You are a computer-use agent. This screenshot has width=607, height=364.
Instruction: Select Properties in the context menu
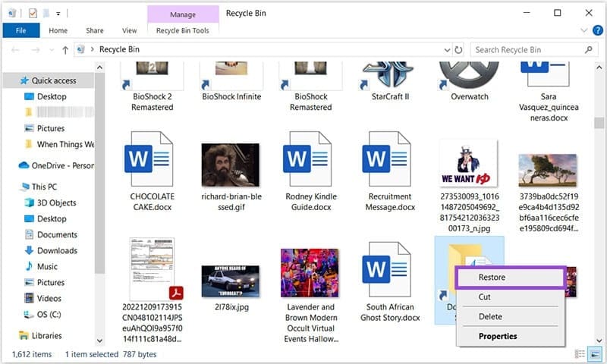[498, 336]
